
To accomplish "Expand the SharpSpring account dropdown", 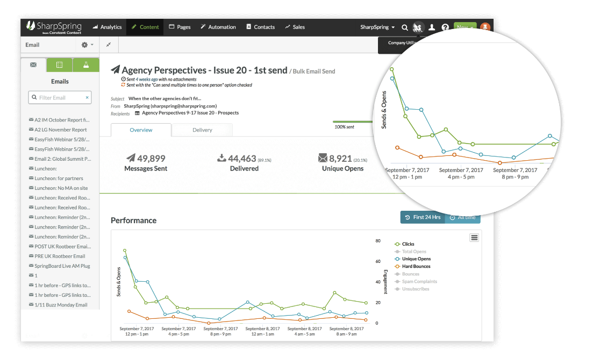I will 377,27.
